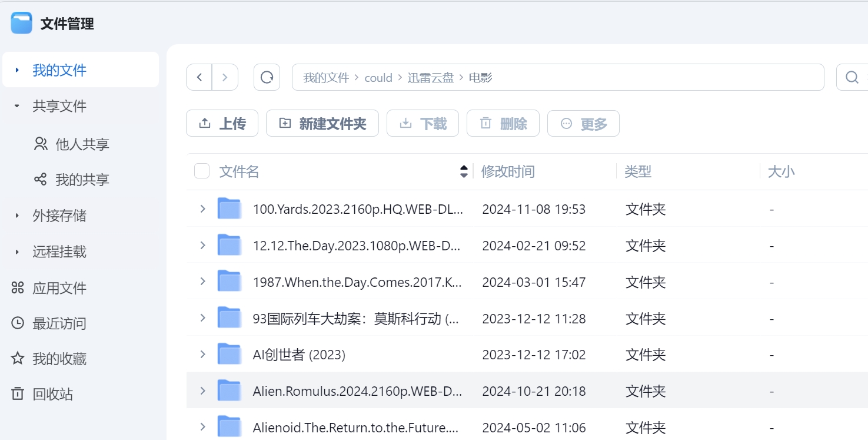Jump to could in the breadcrumb
This screenshot has height=440, width=868.
[x=378, y=78]
